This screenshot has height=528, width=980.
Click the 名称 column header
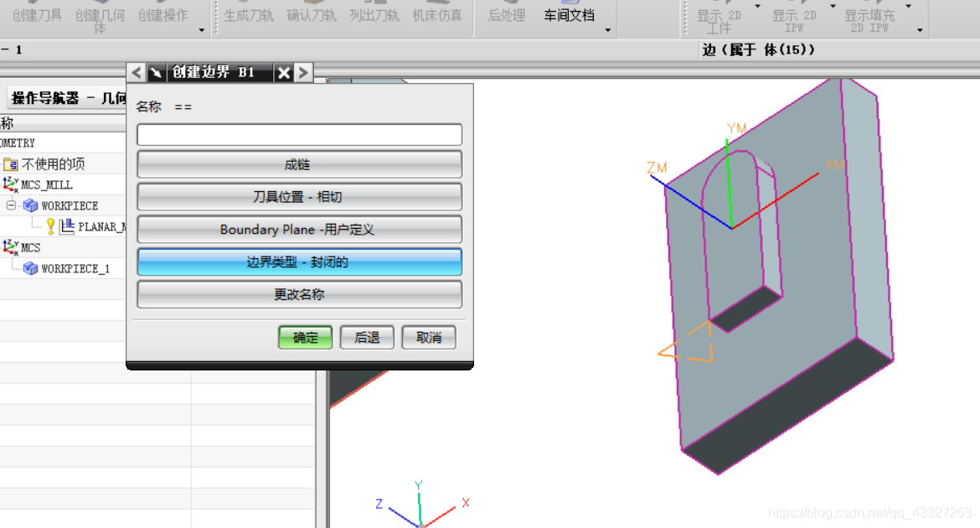point(63,123)
